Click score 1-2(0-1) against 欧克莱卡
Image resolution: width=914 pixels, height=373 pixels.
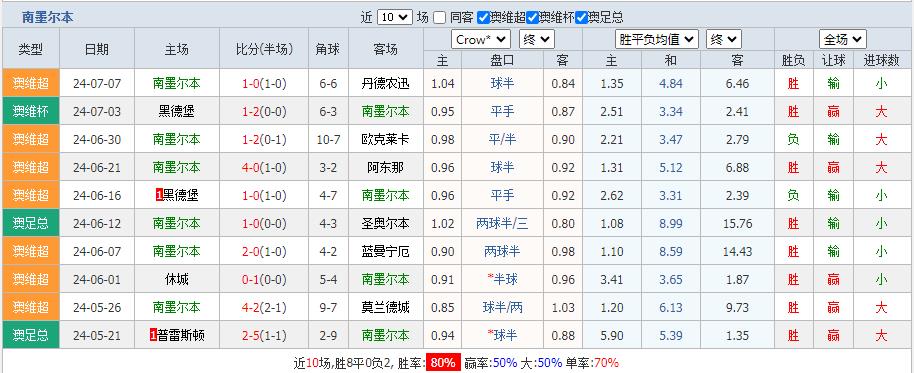point(264,139)
